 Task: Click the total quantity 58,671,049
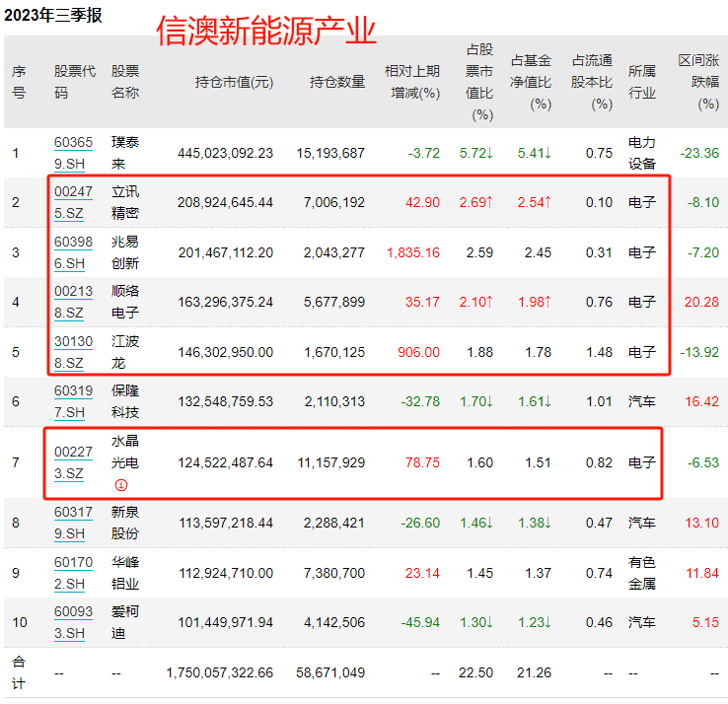coord(330,672)
